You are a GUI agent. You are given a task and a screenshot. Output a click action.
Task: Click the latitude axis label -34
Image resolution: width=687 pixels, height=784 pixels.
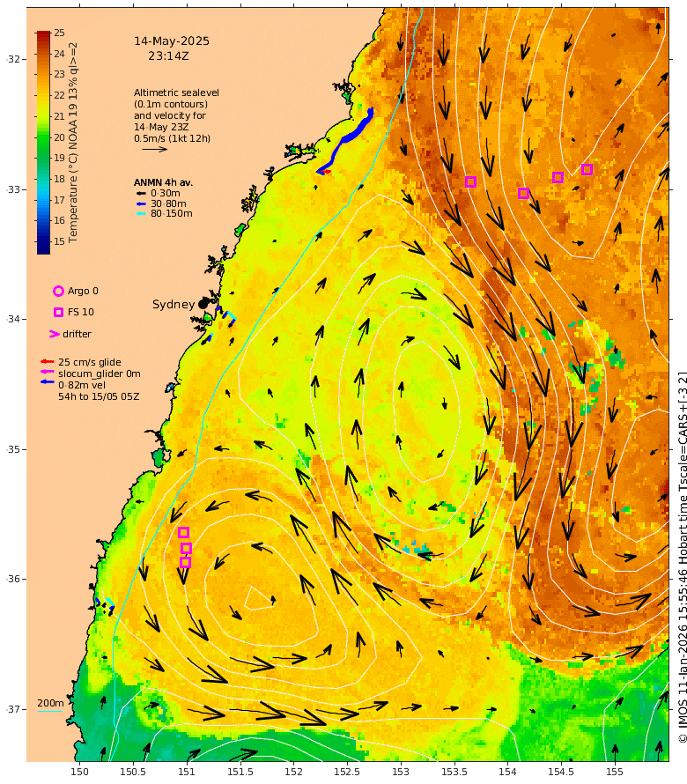tap(12, 319)
